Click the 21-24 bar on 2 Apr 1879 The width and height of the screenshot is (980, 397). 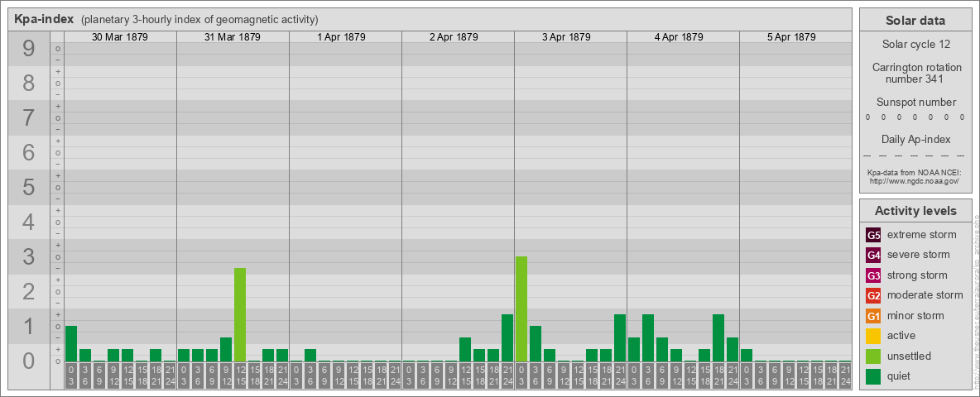[x=507, y=337]
